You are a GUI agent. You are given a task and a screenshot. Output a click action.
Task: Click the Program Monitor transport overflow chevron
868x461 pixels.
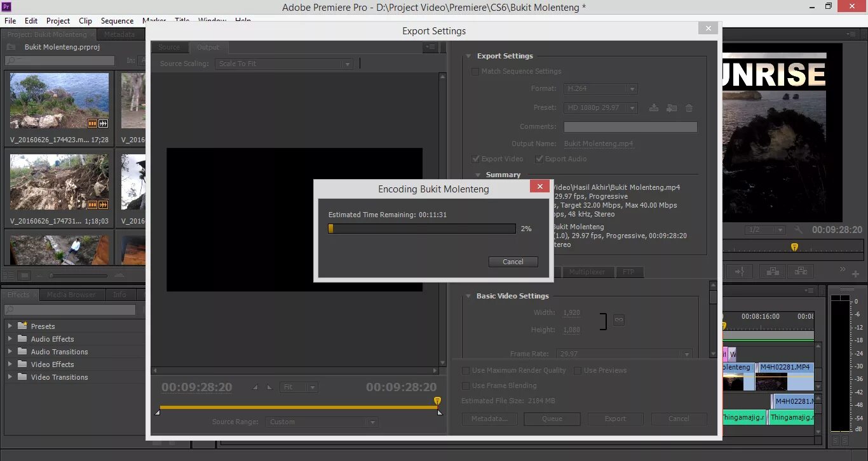click(842, 270)
